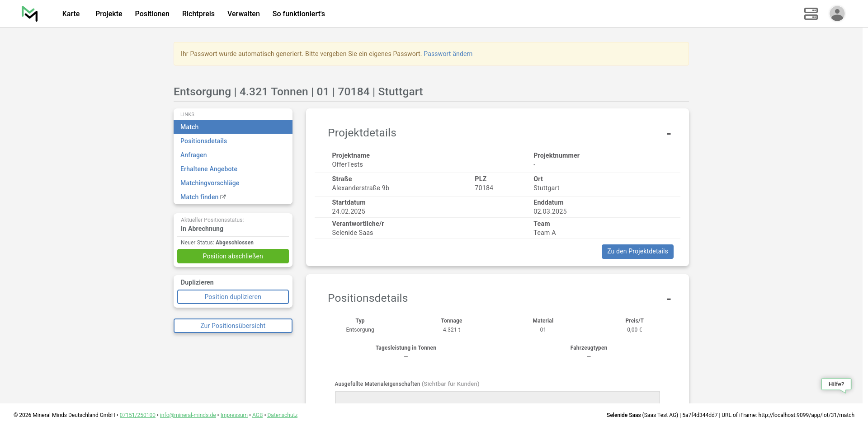Image resolution: width=868 pixels, height=426 pixels.
Task: Click the Materialeigenschaften text field
Action: pyautogui.click(x=497, y=397)
